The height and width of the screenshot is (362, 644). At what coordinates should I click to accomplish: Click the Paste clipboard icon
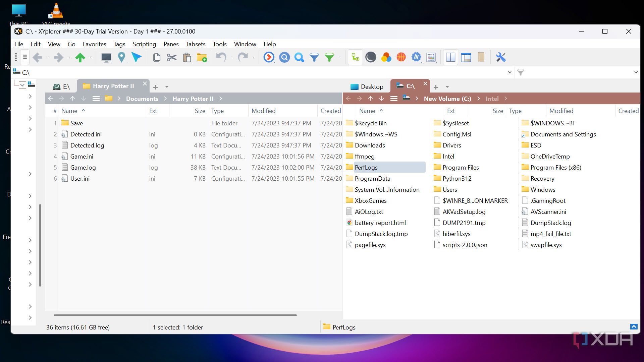187,58
